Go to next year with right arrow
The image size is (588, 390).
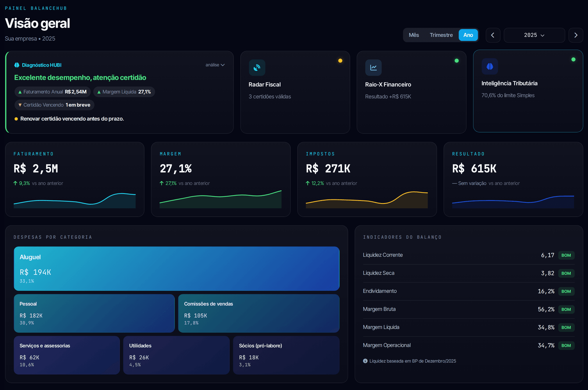(x=576, y=35)
